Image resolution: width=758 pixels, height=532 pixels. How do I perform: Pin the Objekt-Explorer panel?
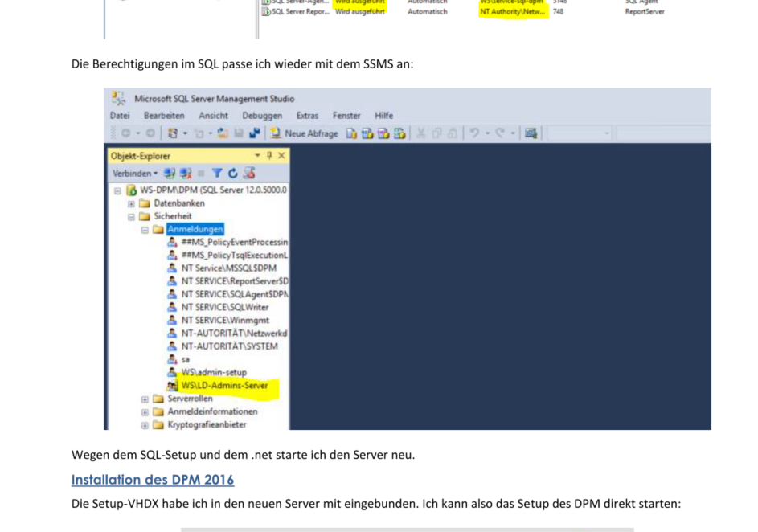(x=269, y=155)
